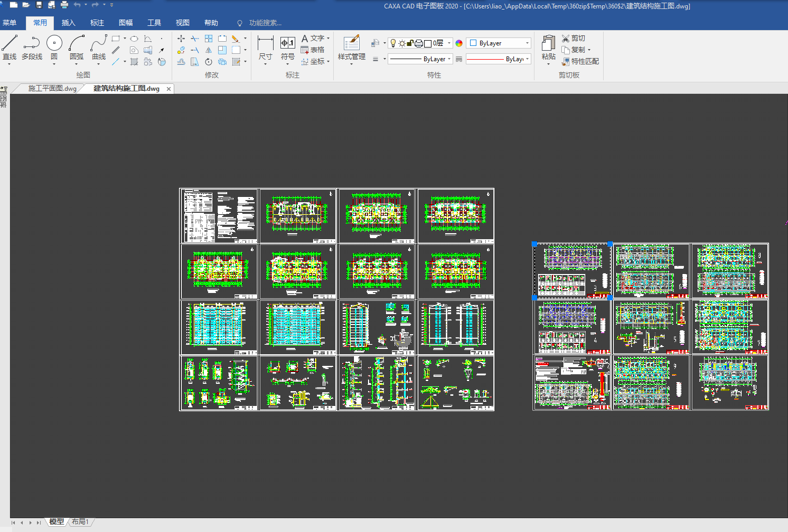Select the trim tool in 修改 group
Screen dimensions: 788x532
(x=195, y=39)
